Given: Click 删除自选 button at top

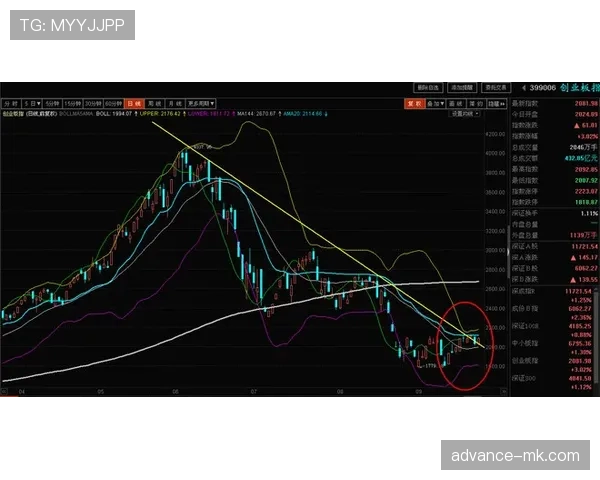Looking at the screenshot, I should [x=428, y=87].
